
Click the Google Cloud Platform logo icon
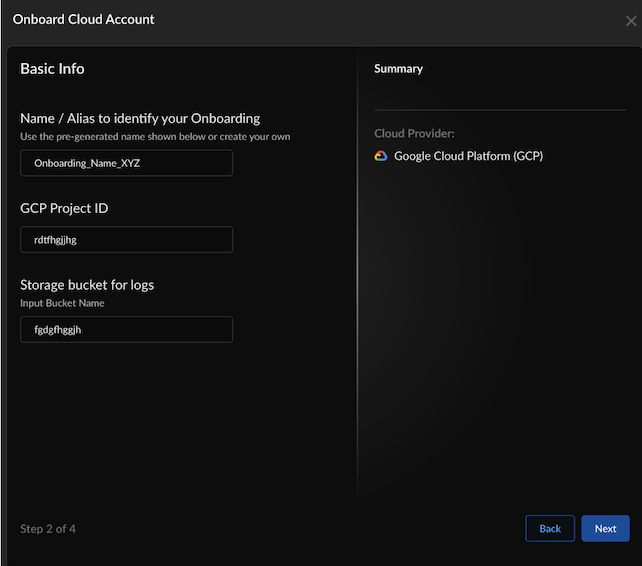pyautogui.click(x=381, y=156)
